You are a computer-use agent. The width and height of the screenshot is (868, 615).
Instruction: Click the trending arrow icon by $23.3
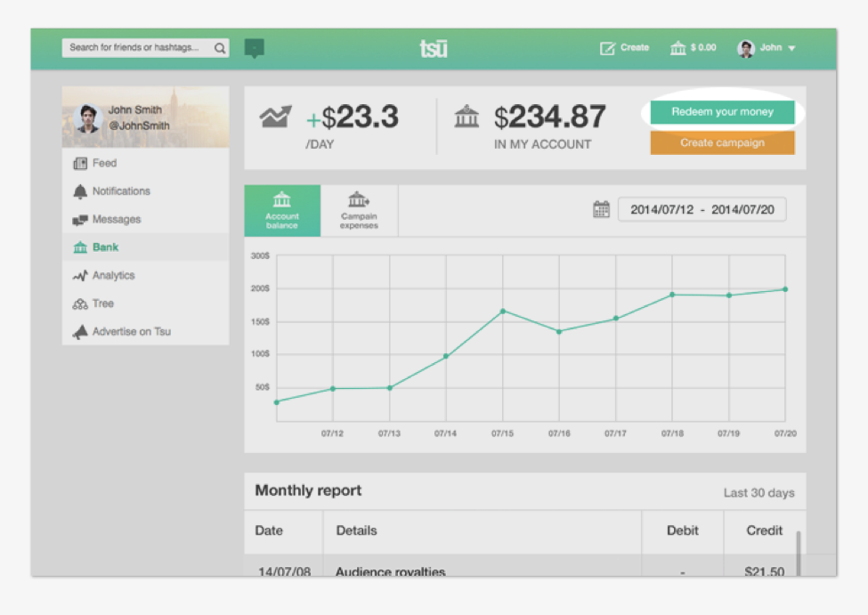[x=275, y=117]
